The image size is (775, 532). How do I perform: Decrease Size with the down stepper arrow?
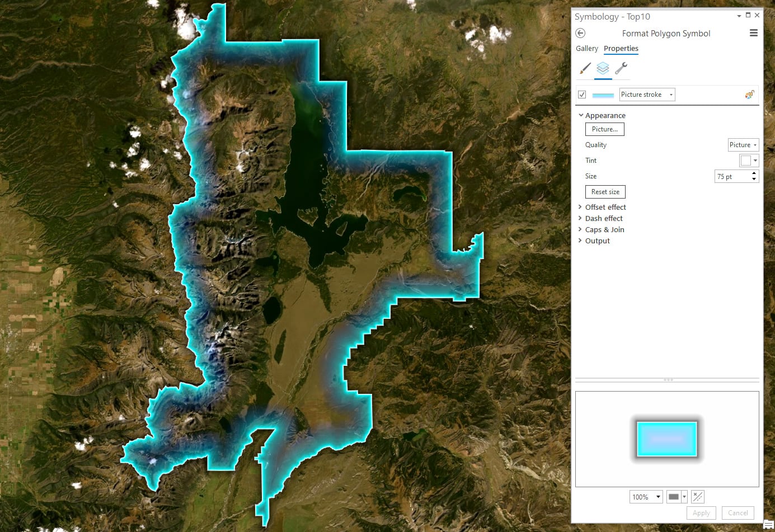pyautogui.click(x=754, y=180)
